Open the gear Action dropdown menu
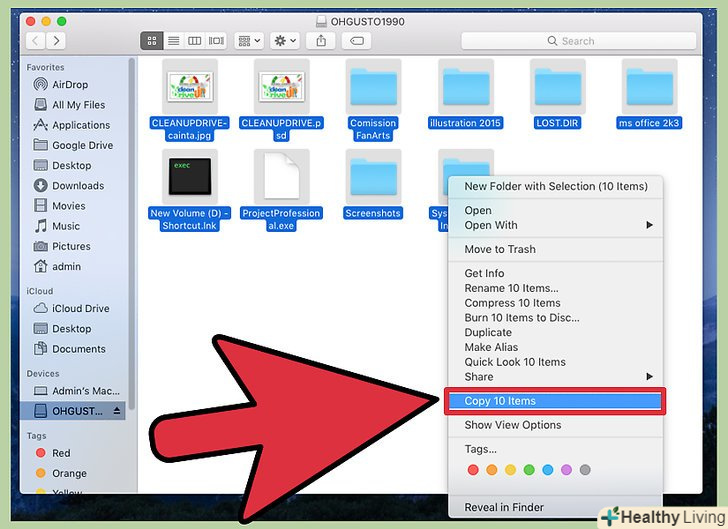Screen dimensions: 728x529 [285, 41]
